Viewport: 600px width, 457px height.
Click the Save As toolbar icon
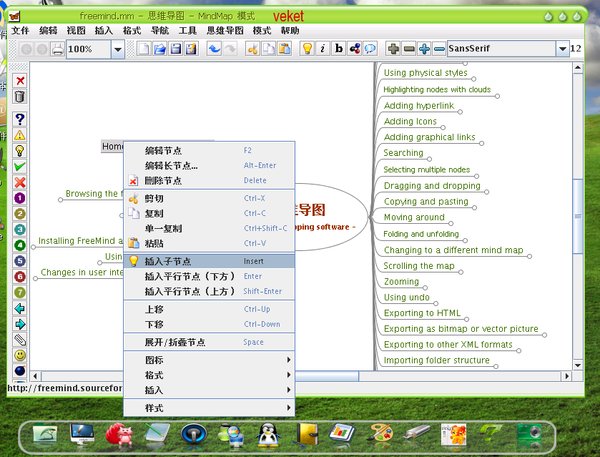[191, 49]
